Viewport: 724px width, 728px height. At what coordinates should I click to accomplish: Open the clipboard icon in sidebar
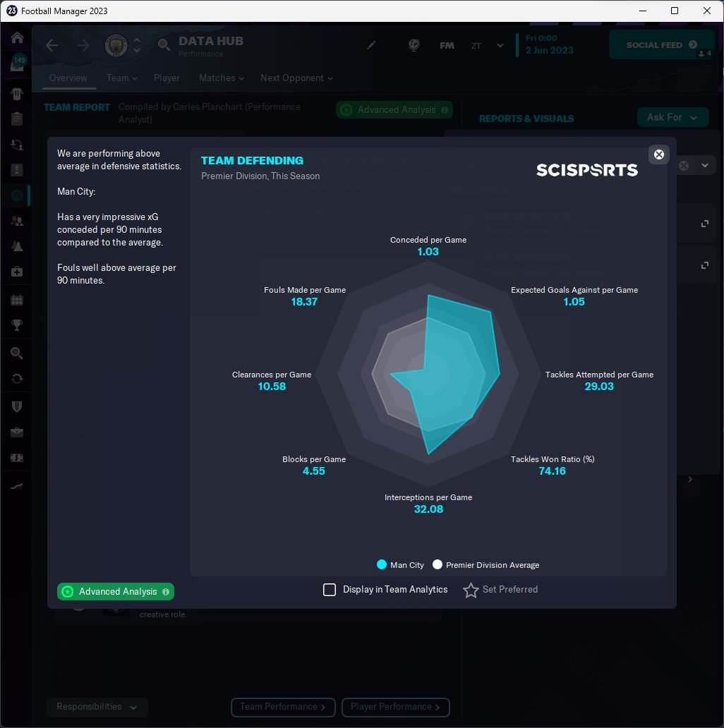pyautogui.click(x=17, y=119)
